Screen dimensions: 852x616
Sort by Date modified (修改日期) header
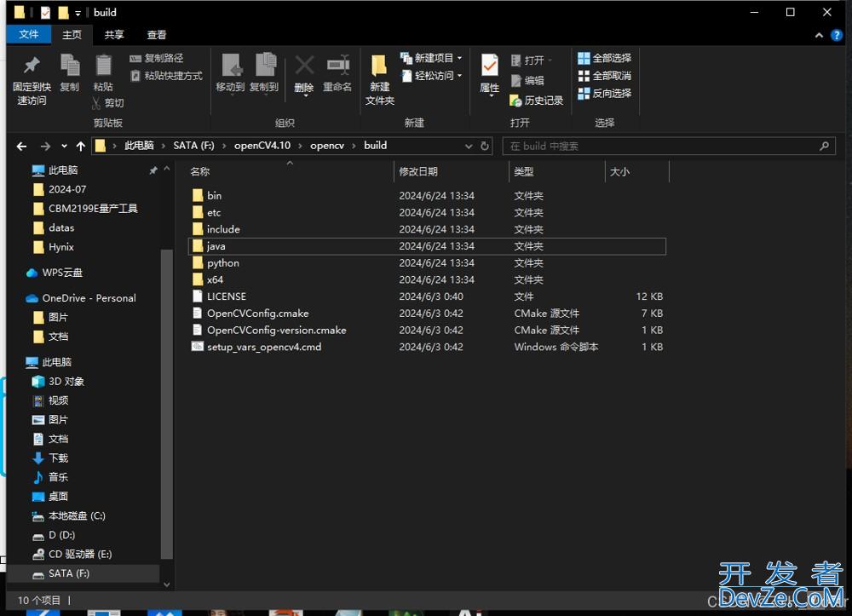[417, 171]
